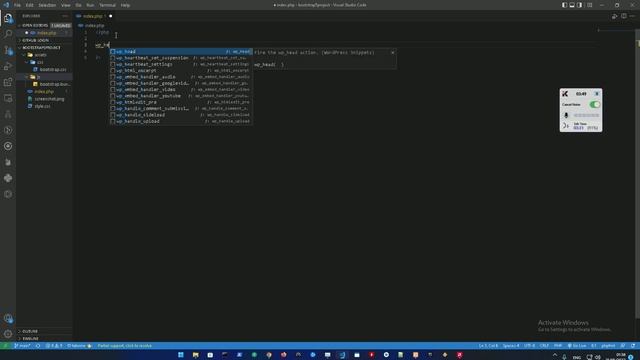Open Explorer panel More Actions ellipsis
The width and height of the screenshot is (640, 360).
pyautogui.click(x=65, y=16)
